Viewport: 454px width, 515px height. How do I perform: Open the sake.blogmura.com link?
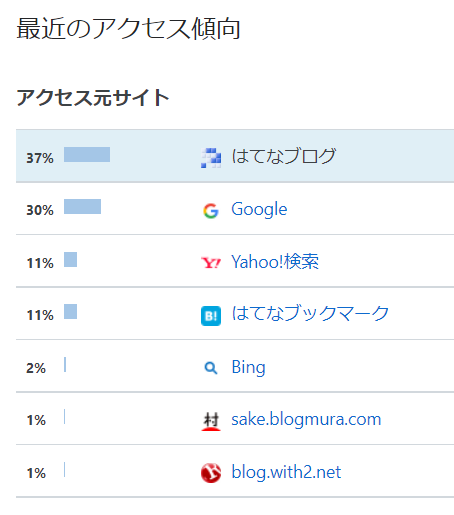pyautogui.click(x=306, y=419)
